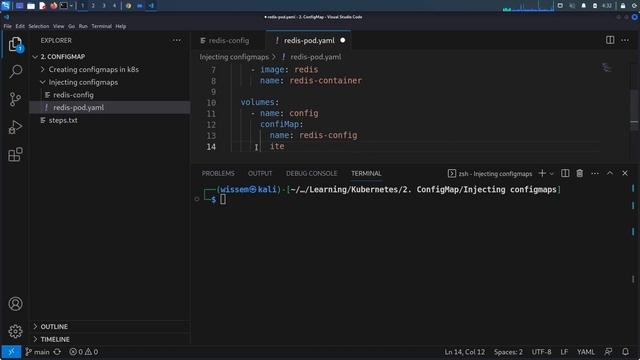Screen dimensions: 640x360
Task: Click Ln 14, Col 12 in status bar
Action: point(464,352)
